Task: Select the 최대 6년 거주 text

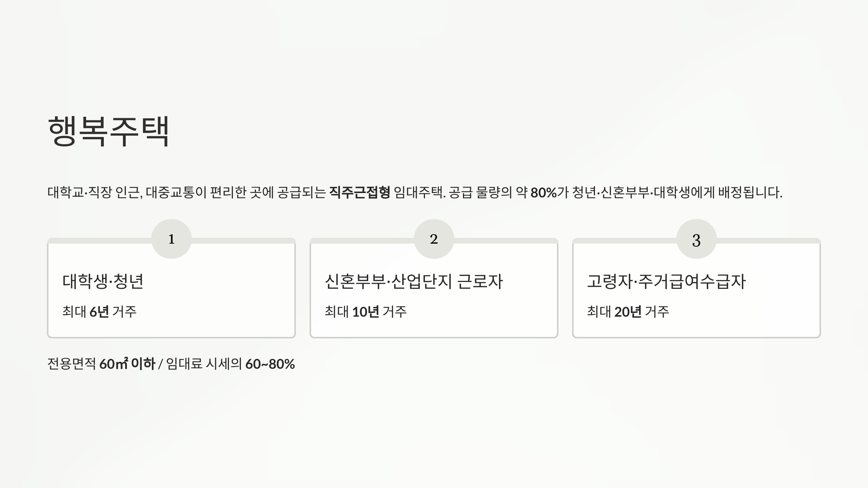Action: (x=99, y=312)
